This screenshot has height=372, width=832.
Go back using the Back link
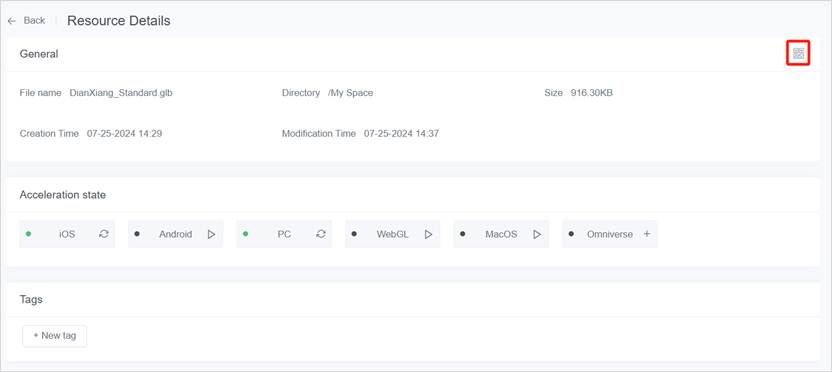coord(34,21)
